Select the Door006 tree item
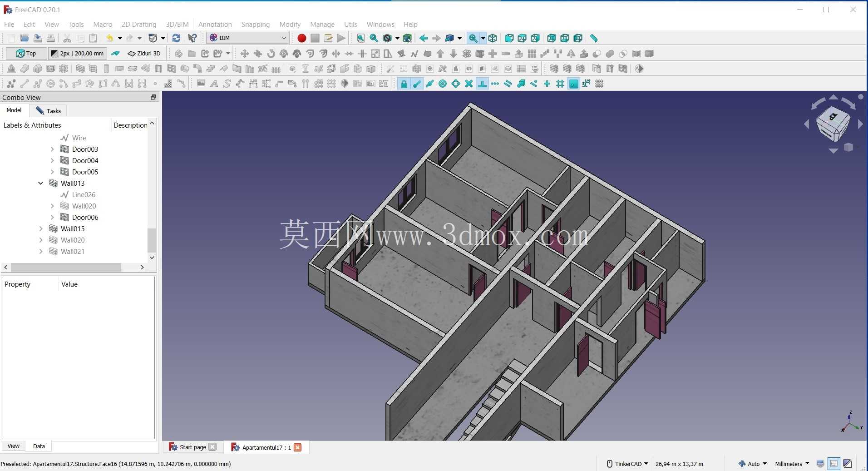868x471 pixels. [x=85, y=217]
